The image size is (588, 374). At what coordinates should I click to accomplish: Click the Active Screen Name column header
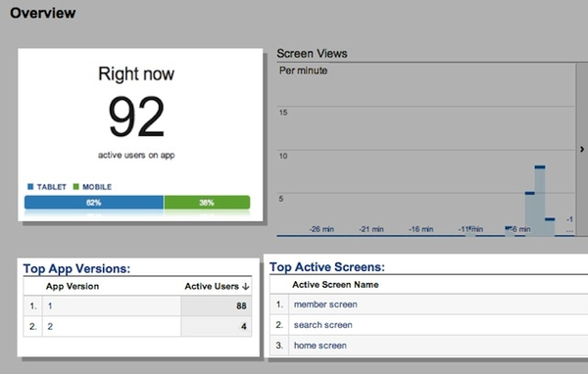click(335, 285)
